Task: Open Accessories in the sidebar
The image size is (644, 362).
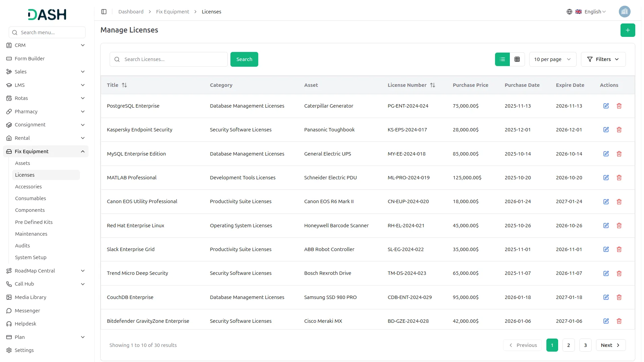Action: pos(29,187)
